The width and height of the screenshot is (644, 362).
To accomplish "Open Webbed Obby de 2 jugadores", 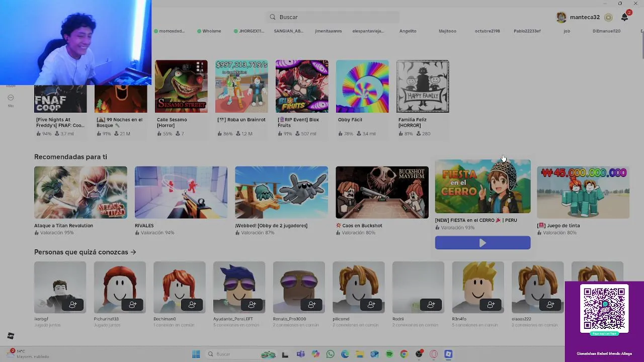I will tap(281, 193).
